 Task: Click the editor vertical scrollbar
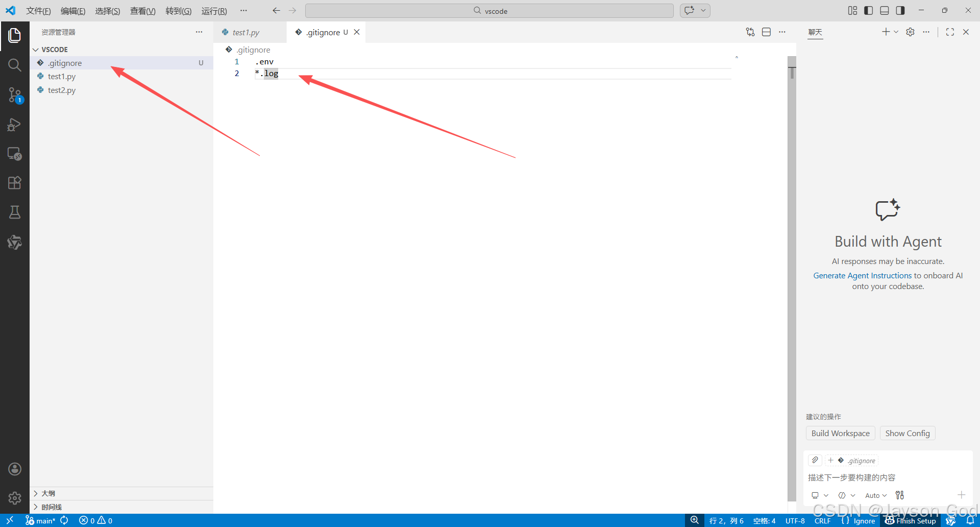click(x=792, y=278)
